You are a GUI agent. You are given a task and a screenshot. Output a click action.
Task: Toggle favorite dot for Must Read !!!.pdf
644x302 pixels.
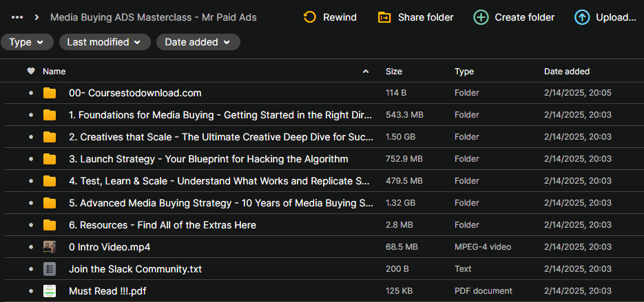(31, 291)
